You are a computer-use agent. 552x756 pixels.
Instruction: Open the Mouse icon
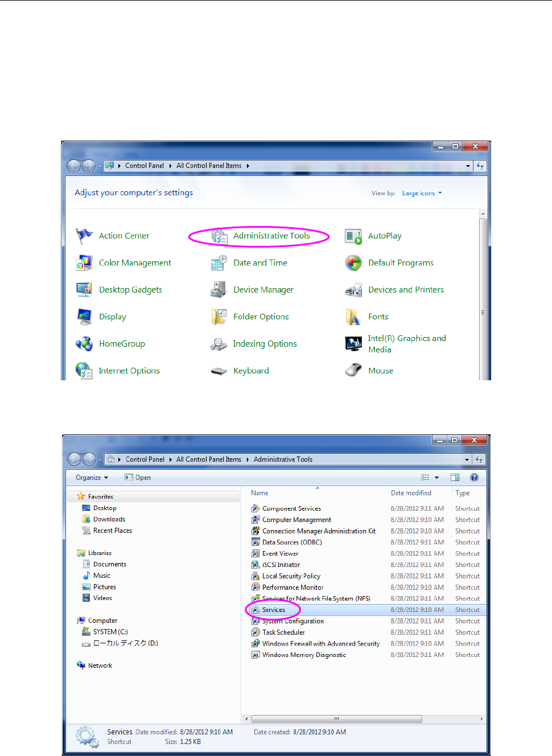pyautogui.click(x=353, y=371)
